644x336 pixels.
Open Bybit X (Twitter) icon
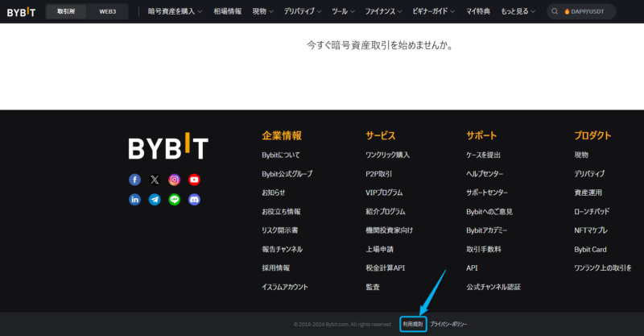pos(155,180)
